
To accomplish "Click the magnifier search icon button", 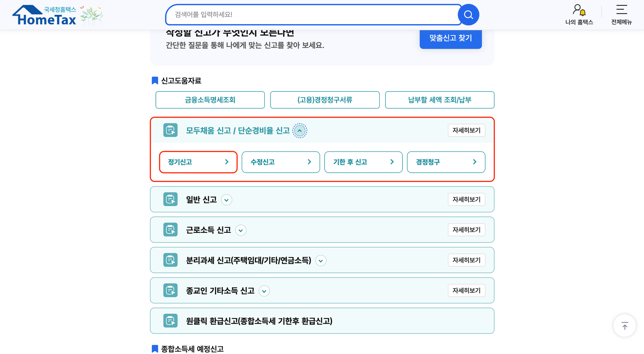I will 468,15.
